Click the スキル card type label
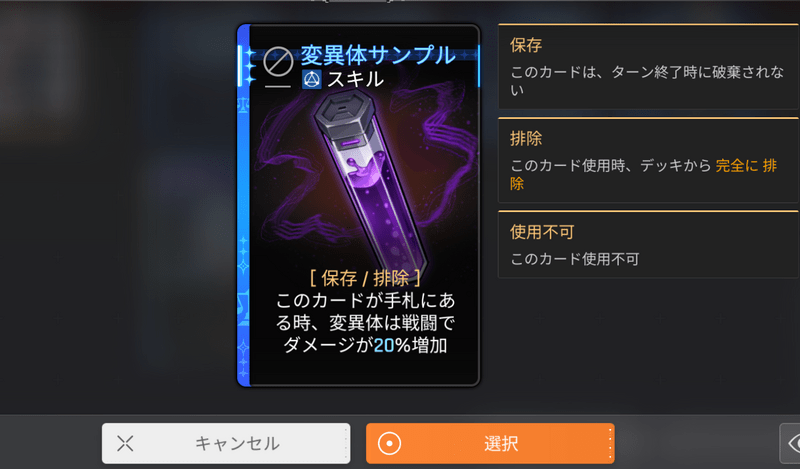Viewport: 800px width, 469px height. point(356,79)
